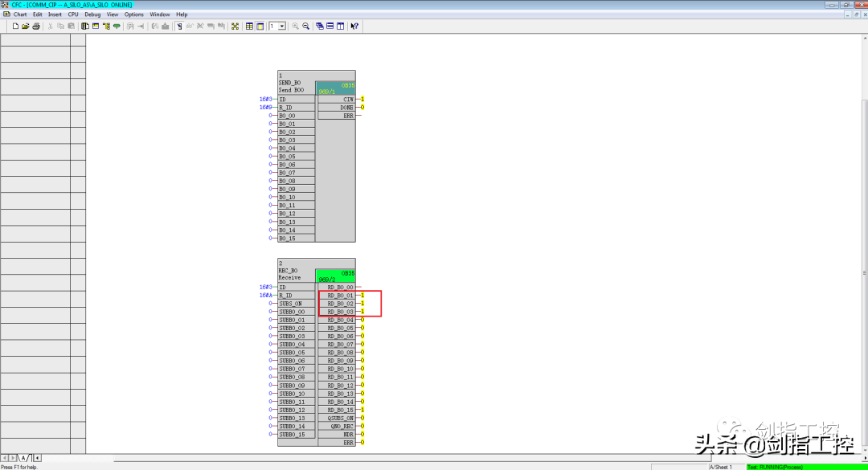This screenshot has width=868, height=470.
Task: Open the block catalog icon
Action: [84, 27]
